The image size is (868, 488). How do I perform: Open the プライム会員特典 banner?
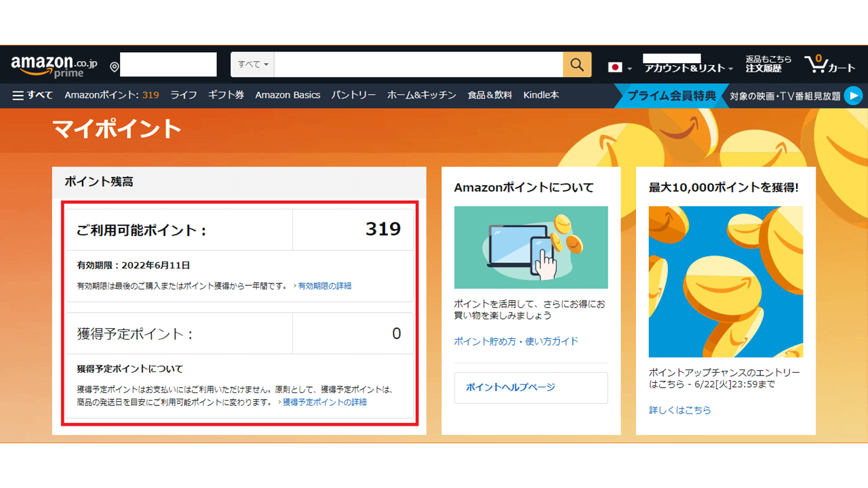pos(671,95)
